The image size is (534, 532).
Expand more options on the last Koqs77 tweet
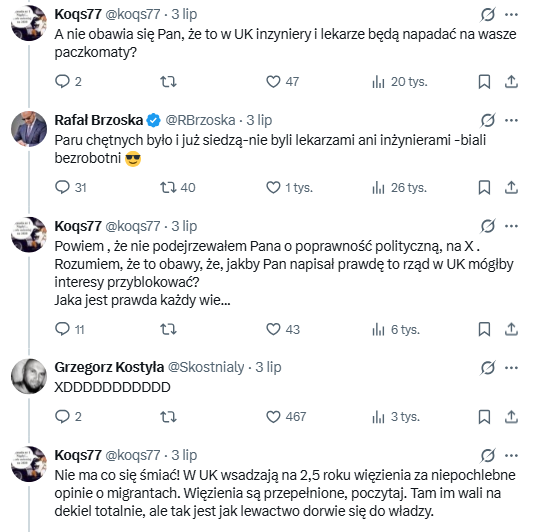coord(511,455)
